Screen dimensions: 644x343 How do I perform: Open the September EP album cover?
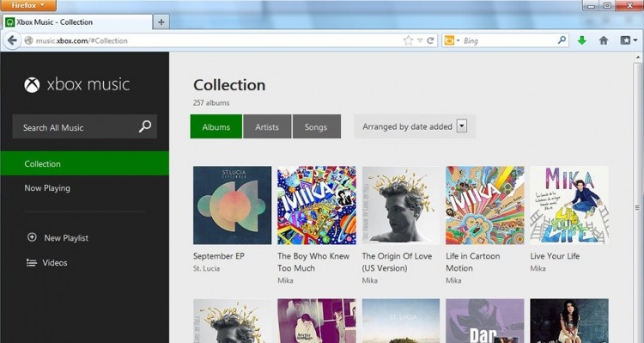click(x=233, y=205)
